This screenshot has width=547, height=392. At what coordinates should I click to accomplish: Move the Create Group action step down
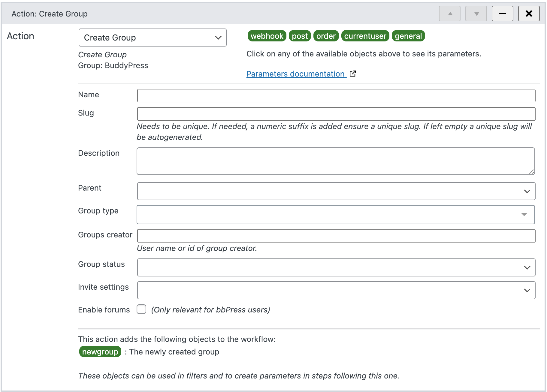tap(476, 13)
